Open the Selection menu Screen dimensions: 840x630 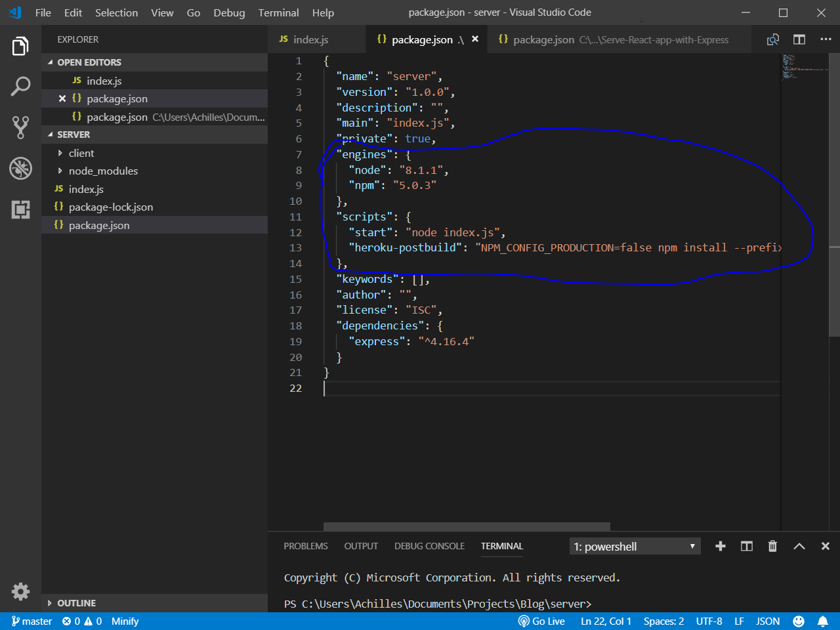[x=116, y=12]
